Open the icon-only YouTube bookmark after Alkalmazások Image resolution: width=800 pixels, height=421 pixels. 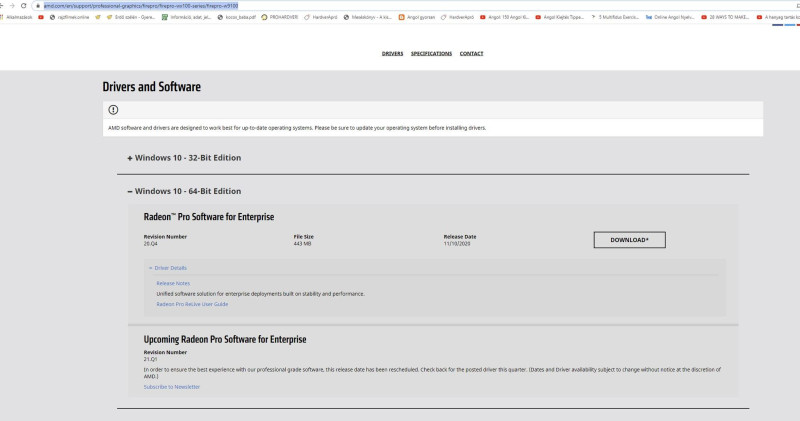tap(41, 17)
